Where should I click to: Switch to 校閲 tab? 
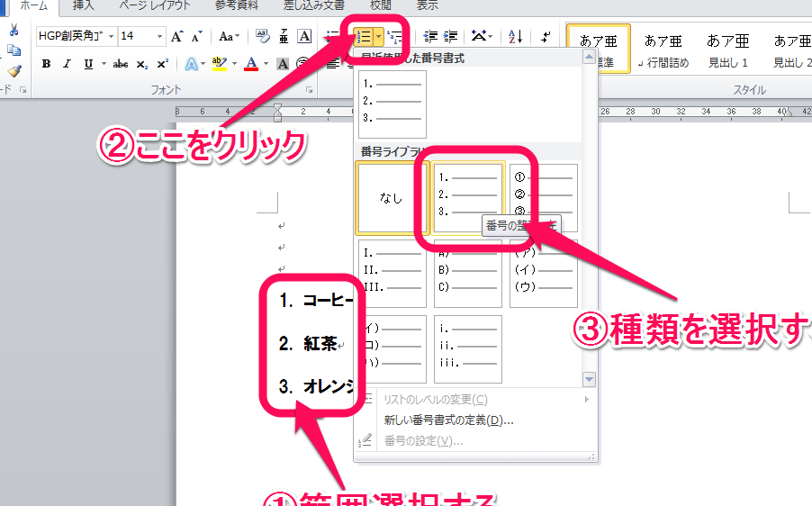[381, 5]
